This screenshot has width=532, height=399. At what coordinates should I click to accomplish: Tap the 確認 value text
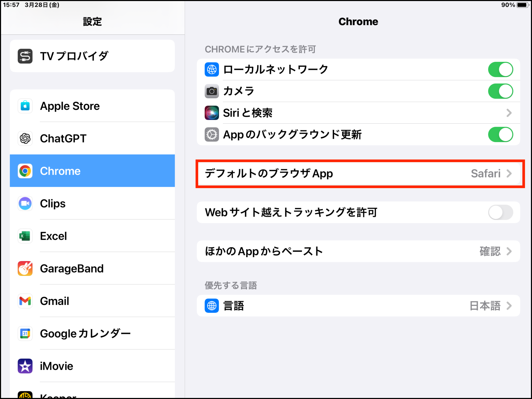click(490, 251)
